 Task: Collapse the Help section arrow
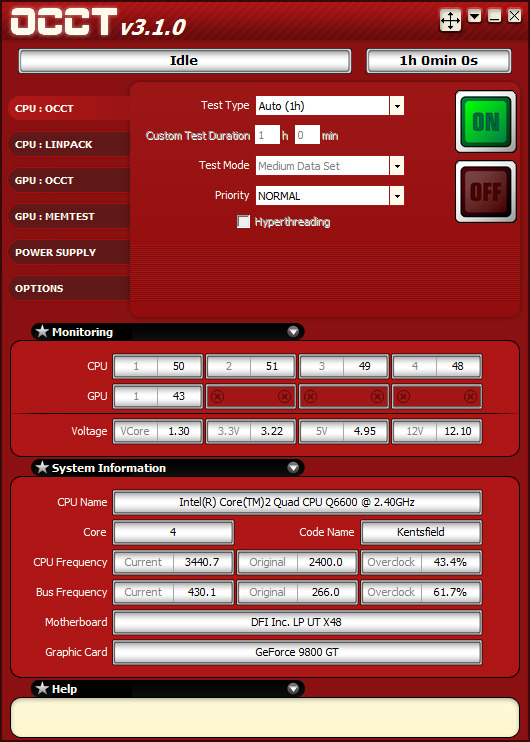[x=293, y=689]
